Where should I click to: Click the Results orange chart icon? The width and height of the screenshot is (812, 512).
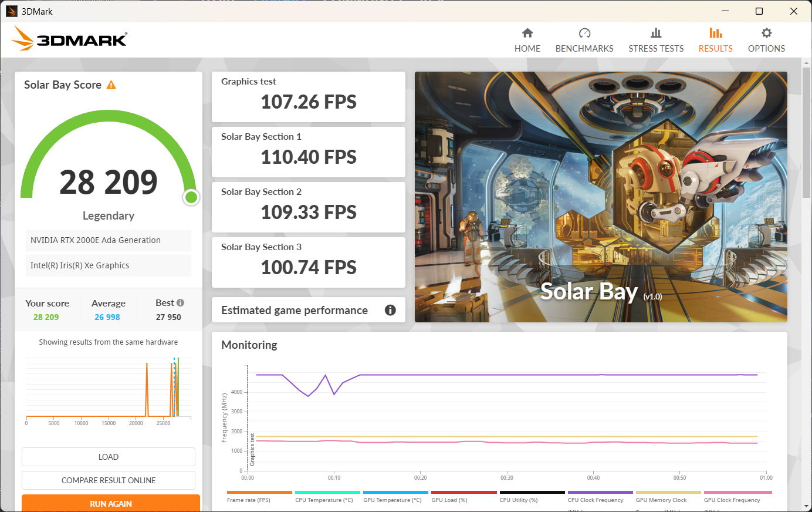coord(715,33)
